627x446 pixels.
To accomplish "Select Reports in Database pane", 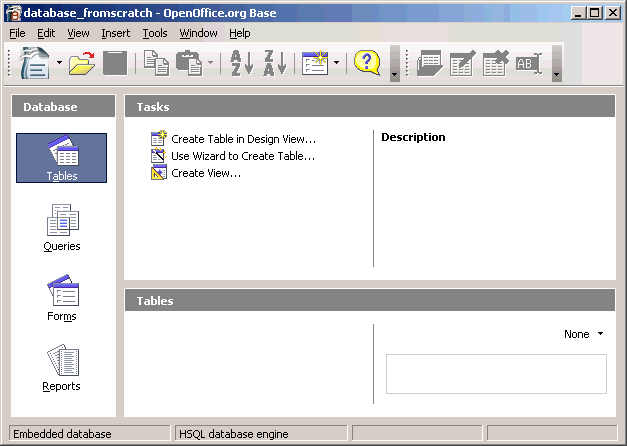I will click(62, 368).
